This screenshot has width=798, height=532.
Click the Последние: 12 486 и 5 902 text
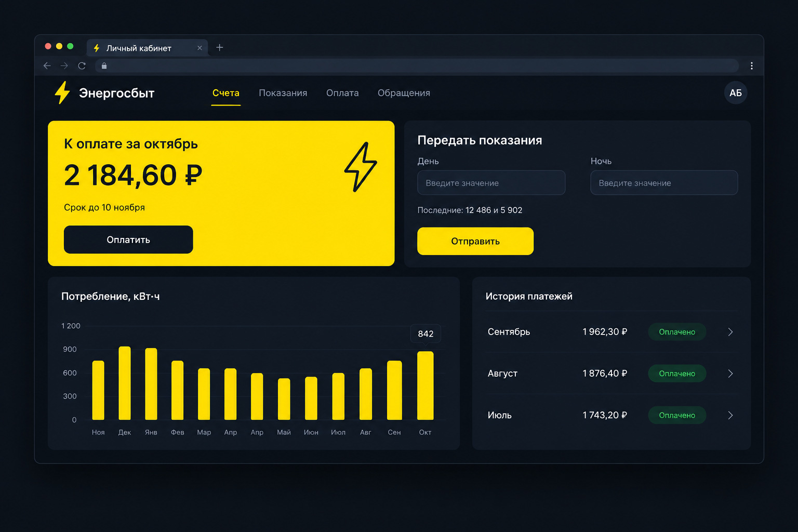tap(470, 210)
